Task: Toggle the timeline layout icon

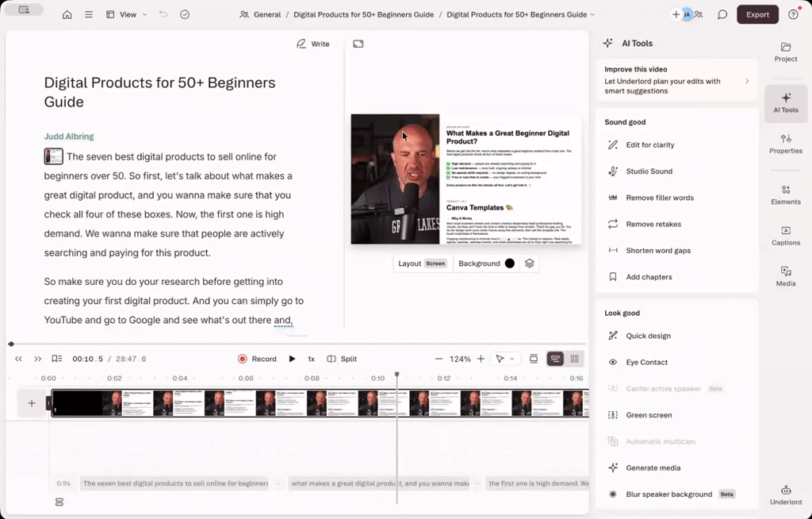Action: click(x=534, y=359)
